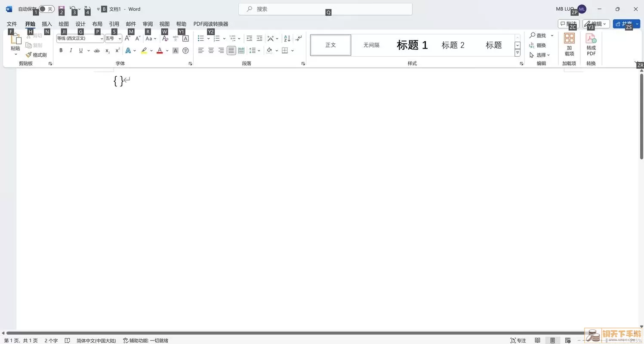Open the PDF阅读转换器 tab

pyautogui.click(x=211, y=24)
